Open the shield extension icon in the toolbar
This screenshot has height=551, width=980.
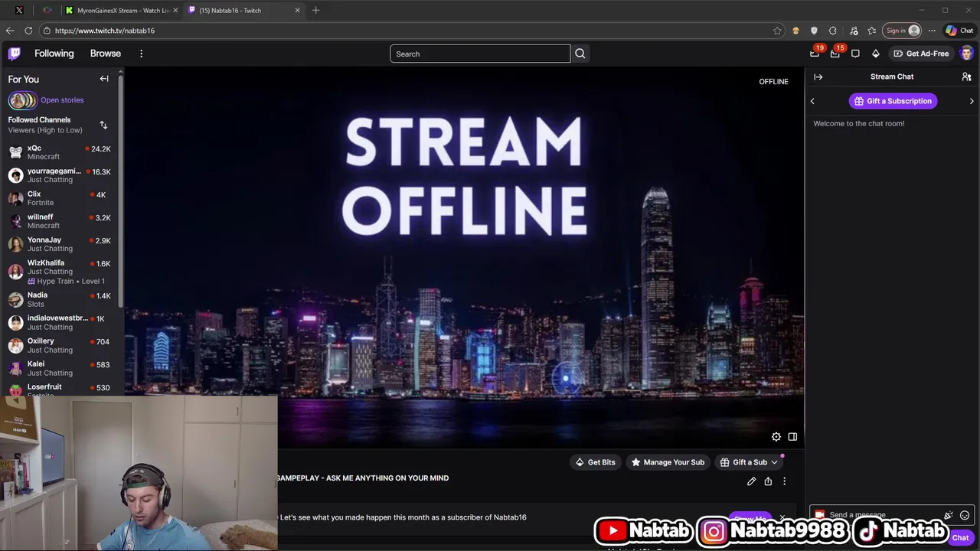tap(814, 31)
